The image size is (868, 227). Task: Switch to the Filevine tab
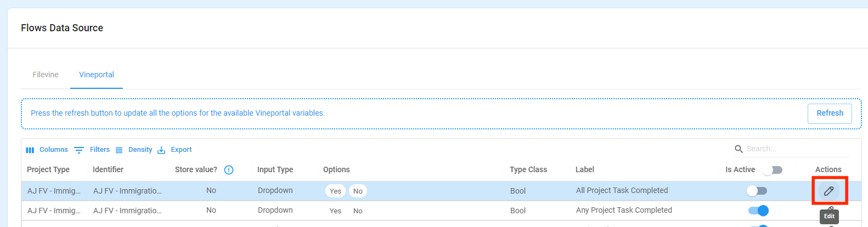(46, 75)
